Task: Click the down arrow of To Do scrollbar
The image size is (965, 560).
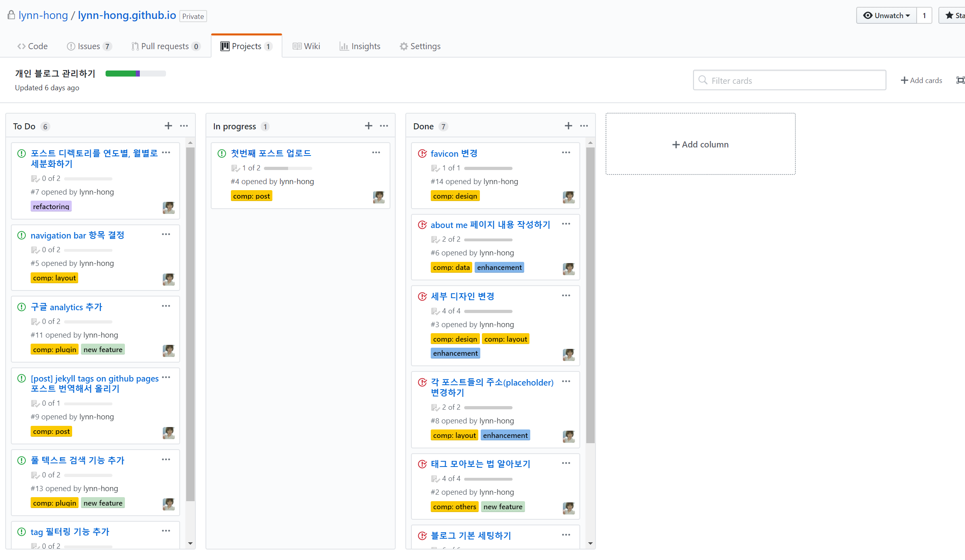Action: point(190,543)
